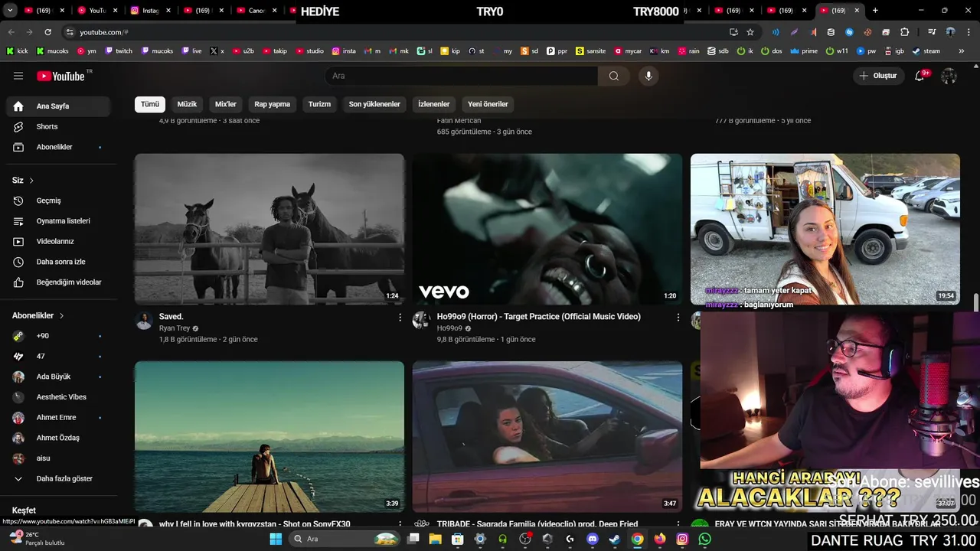Open Geçmiş history page
Screen dimensions: 980x551
[x=58, y=201]
